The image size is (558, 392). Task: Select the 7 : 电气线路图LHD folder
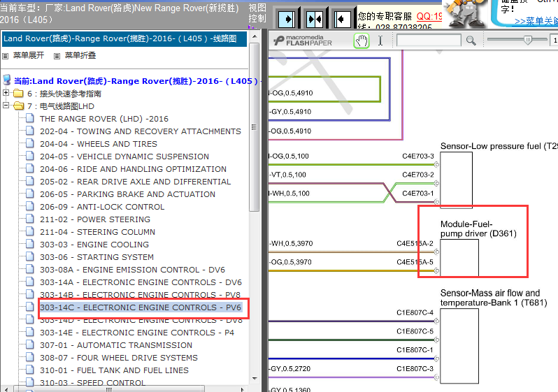click(61, 106)
